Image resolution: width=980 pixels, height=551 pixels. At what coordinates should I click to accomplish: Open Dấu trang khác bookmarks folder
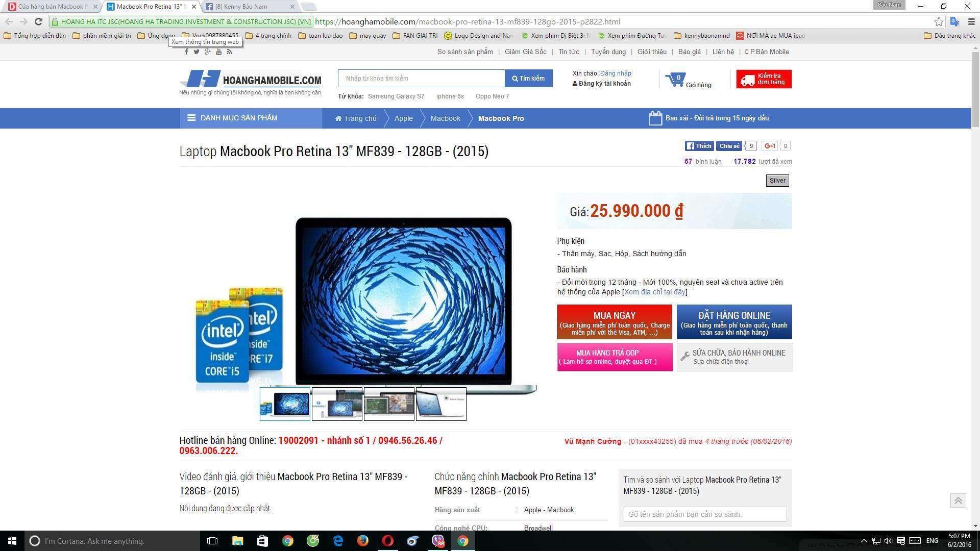[x=950, y=36]
